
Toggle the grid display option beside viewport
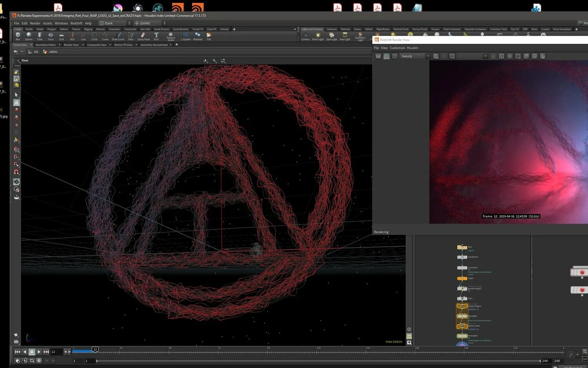tap(409, 336)
